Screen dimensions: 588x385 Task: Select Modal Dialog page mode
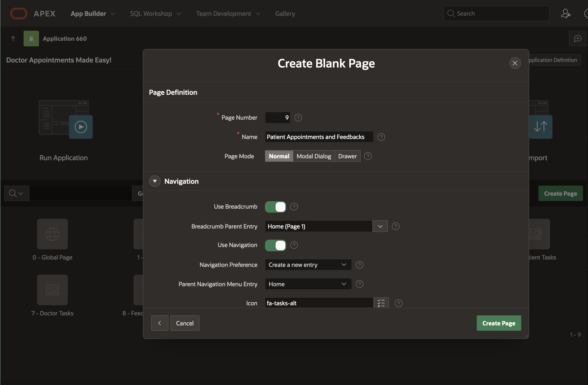(x=314, y=156)
